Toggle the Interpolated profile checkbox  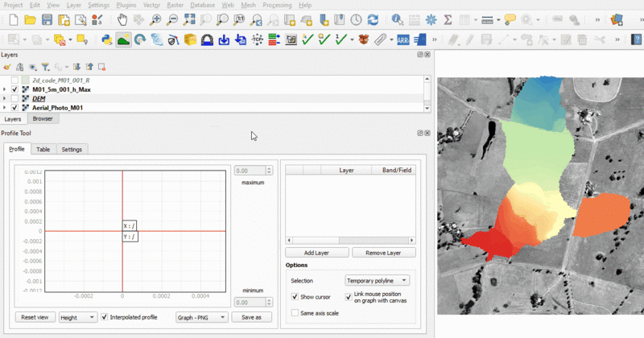105,317
